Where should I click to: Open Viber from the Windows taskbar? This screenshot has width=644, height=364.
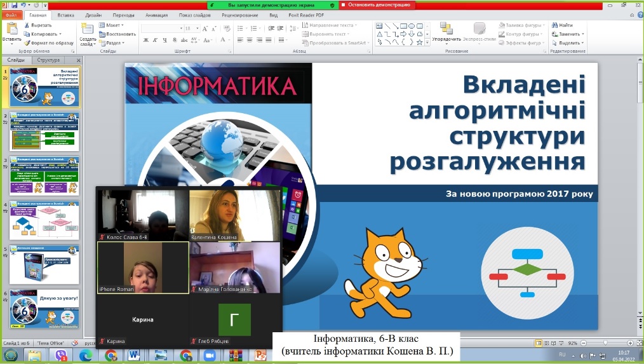62,356
